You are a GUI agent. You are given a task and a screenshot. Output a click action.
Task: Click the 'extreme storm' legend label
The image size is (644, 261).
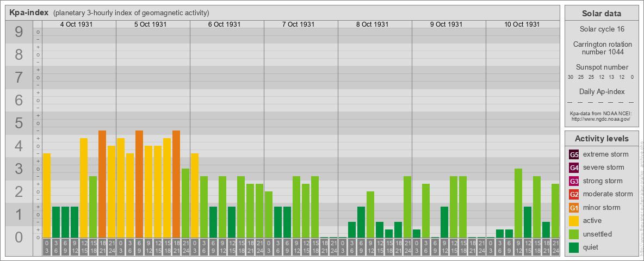click(606, 154)
